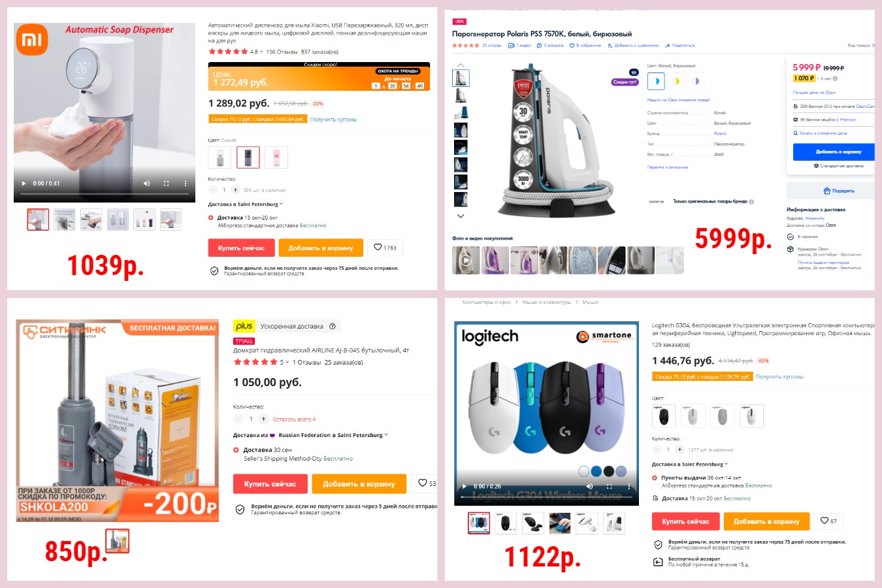This screenshot has height=588, width=882.
Task: Play the soap dispenser video
Action: coord(24,184)
